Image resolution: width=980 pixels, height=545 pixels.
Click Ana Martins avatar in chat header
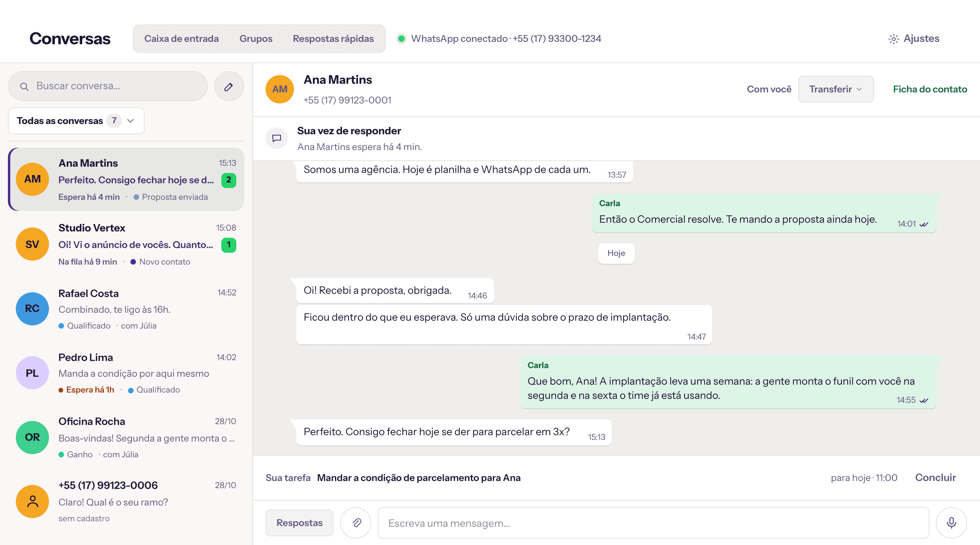coord(280,89)
